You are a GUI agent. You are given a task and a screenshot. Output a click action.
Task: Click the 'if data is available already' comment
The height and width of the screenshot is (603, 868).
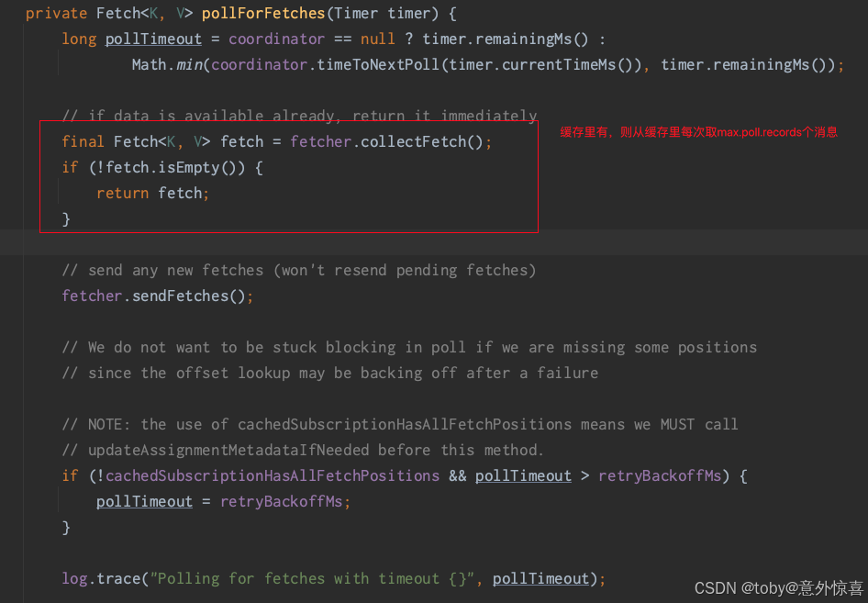coord(299,116)
